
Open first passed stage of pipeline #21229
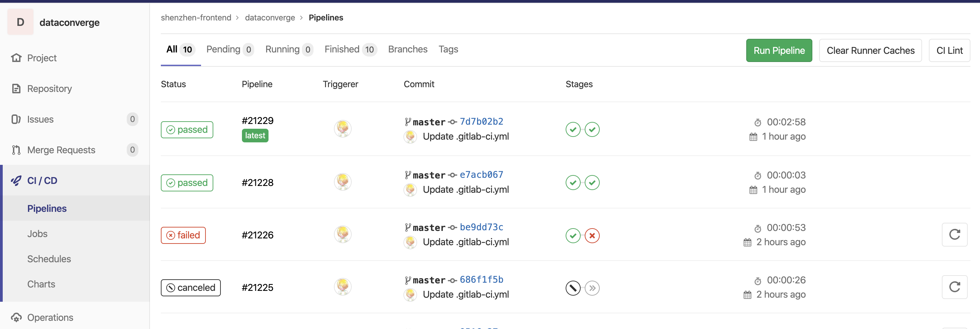point(573,130)
